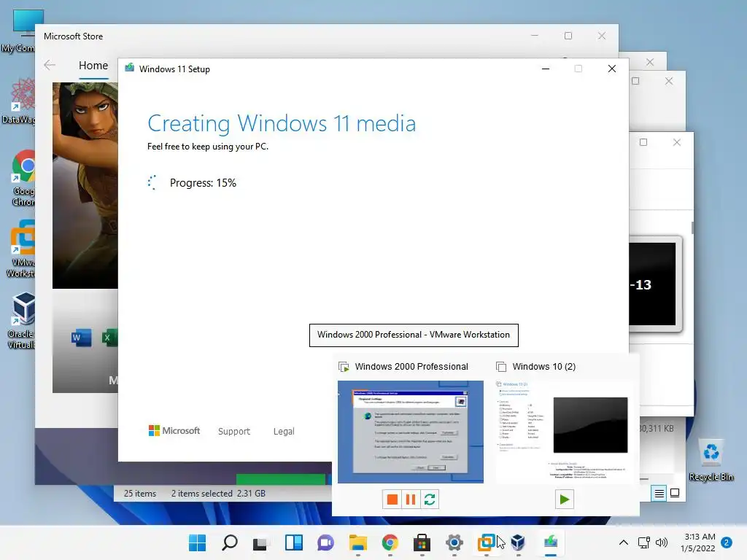Select the Oracle VirtualBox desktop shortcut
This screenshot has height=560, width=747.
click(21, 321)
